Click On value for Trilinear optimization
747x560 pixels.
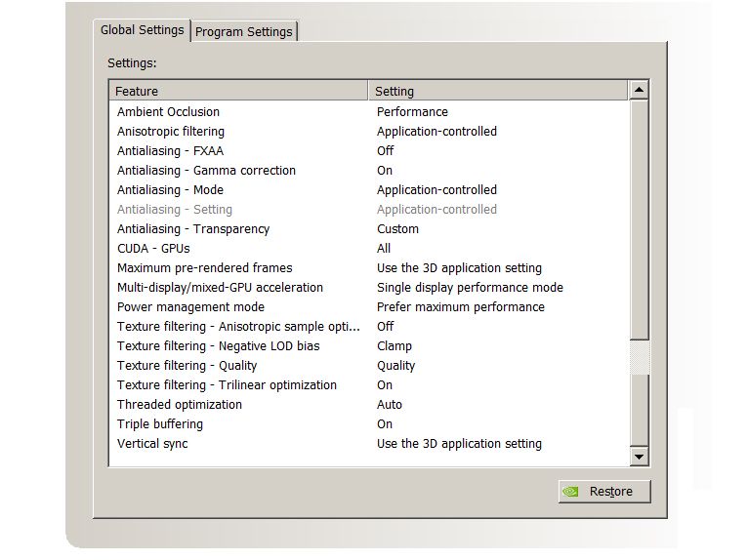pyautogui.click(x=385, y=385)
